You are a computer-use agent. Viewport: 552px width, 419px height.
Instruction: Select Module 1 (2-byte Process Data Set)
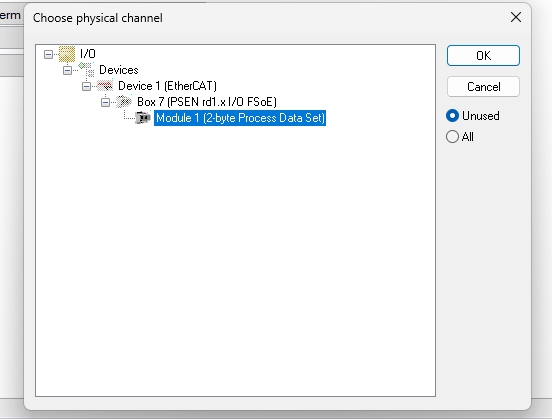[x=240, y=118]
